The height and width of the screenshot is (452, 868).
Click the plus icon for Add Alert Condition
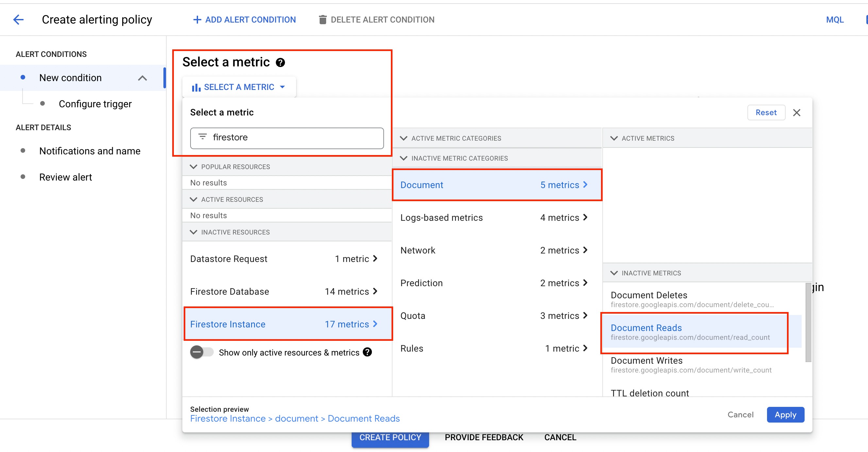197,20
